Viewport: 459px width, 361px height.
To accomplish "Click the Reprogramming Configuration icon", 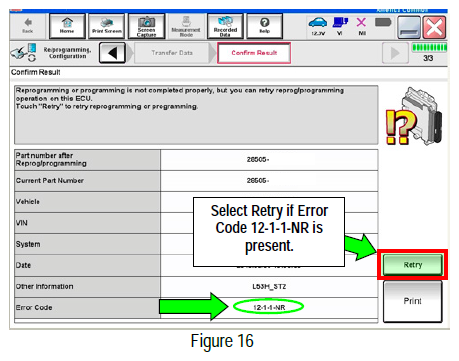I will coord(23,53).
